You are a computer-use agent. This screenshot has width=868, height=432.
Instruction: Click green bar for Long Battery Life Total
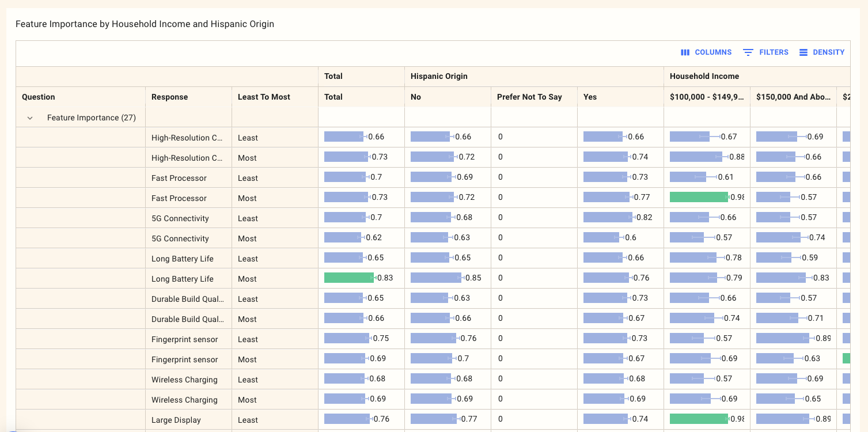(348, 278)
